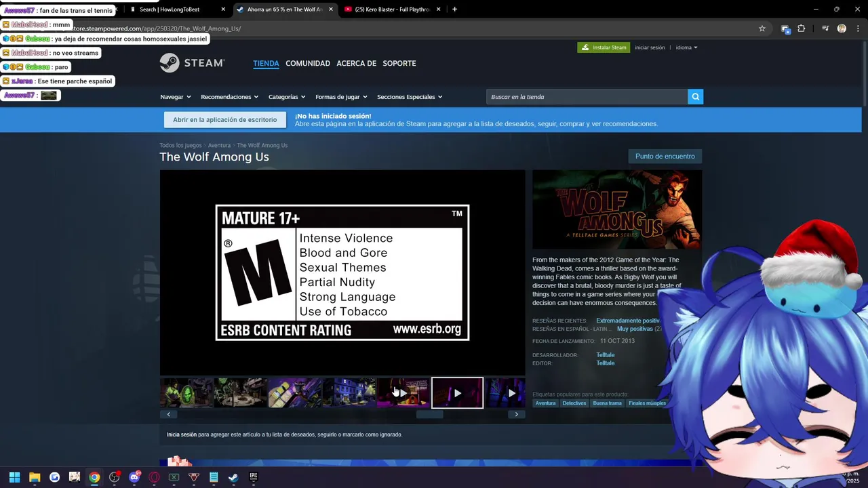This screenshot has width=868, height=488.
Task: Click the first Telltale developer link
Action: pyautogui.click(x=606, y=355)
